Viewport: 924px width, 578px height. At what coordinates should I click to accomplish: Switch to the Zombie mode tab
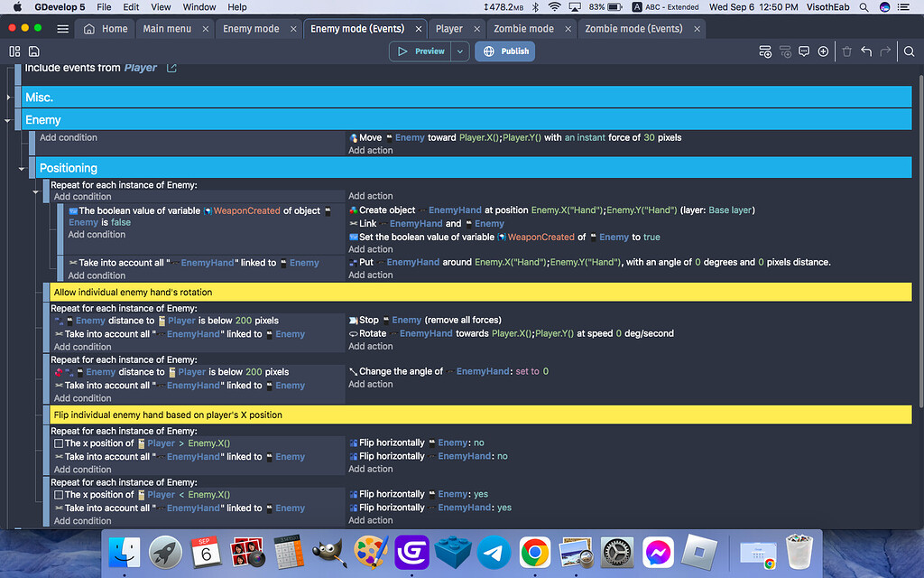pyautogui.click(x=524, y=28)
